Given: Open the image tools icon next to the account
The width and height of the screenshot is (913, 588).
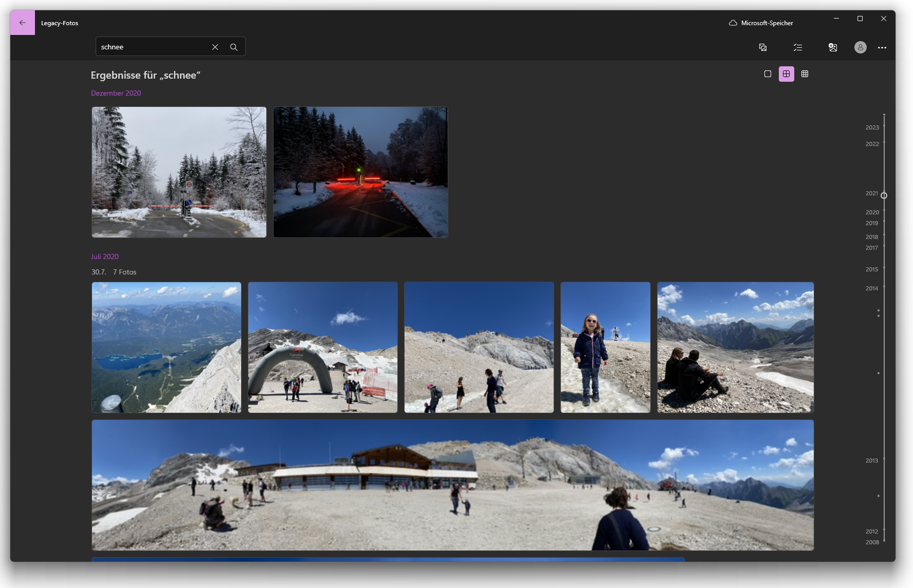Looking at the screenshot, I should pyautogui.click(x=833, y=47).
